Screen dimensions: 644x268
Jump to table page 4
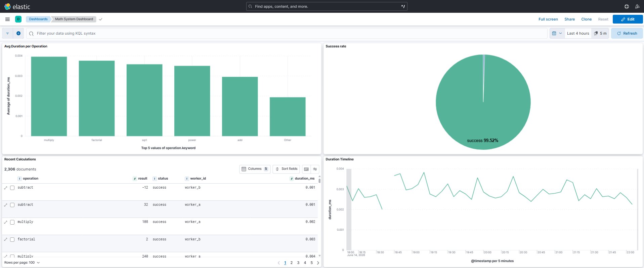click(305, 263)
